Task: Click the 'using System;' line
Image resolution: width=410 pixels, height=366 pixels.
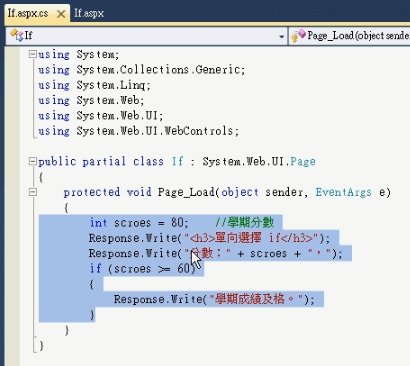Action: (x=78, y=54)
